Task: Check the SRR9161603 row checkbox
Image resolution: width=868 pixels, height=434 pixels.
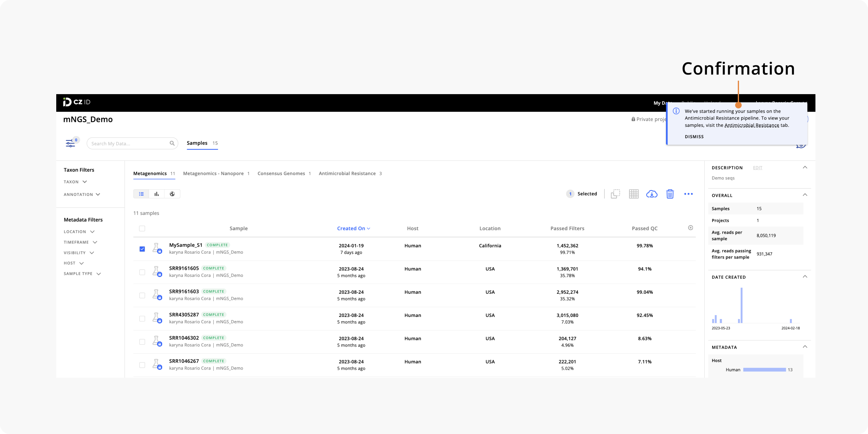Action: click(142, 296)
